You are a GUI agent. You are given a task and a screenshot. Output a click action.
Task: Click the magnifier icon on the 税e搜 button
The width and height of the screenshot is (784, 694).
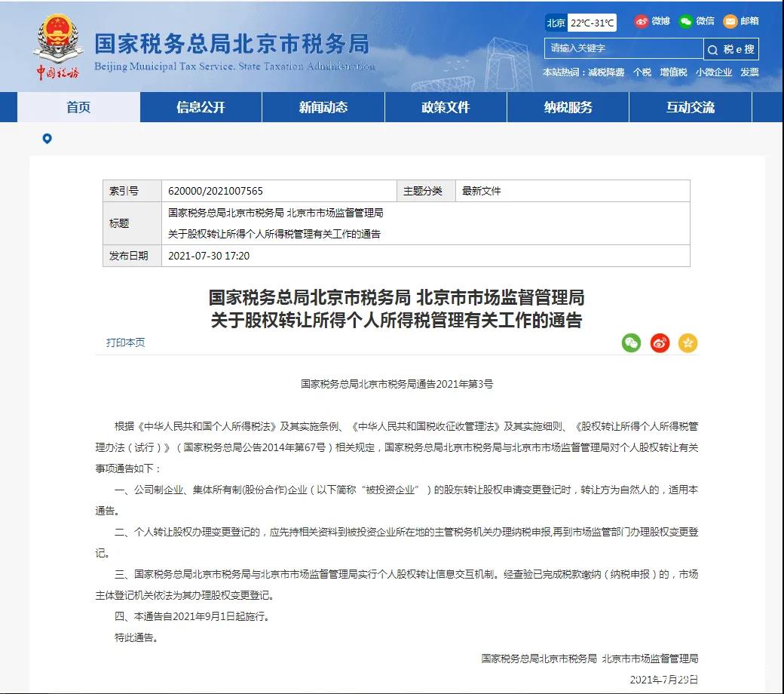point(713,50)
